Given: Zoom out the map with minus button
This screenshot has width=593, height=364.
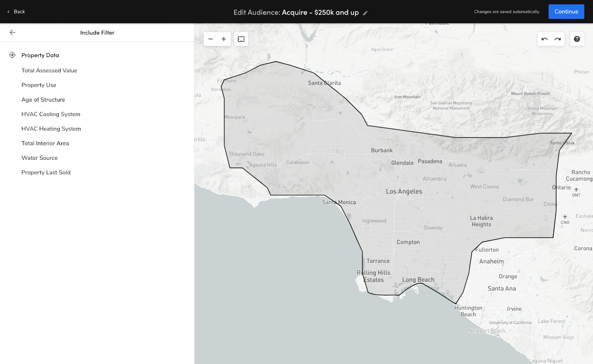Looking at the screenshot, I should point(211,39).
